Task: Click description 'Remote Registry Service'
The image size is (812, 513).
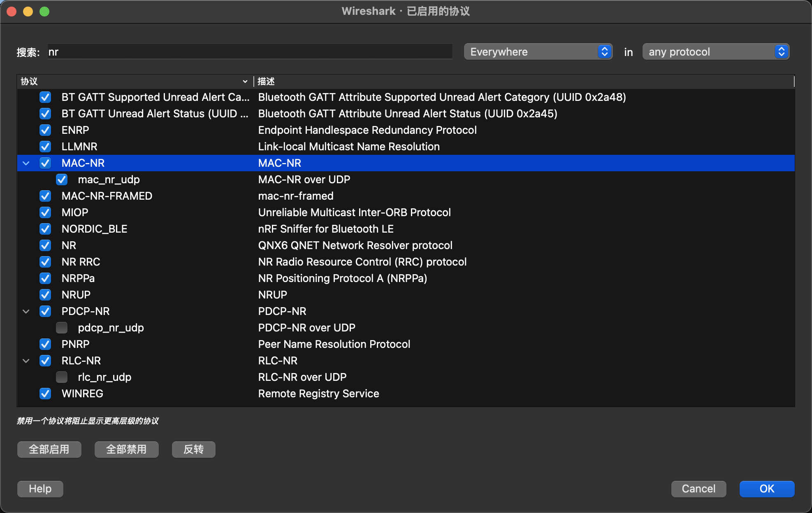Action: pos(318,394)
